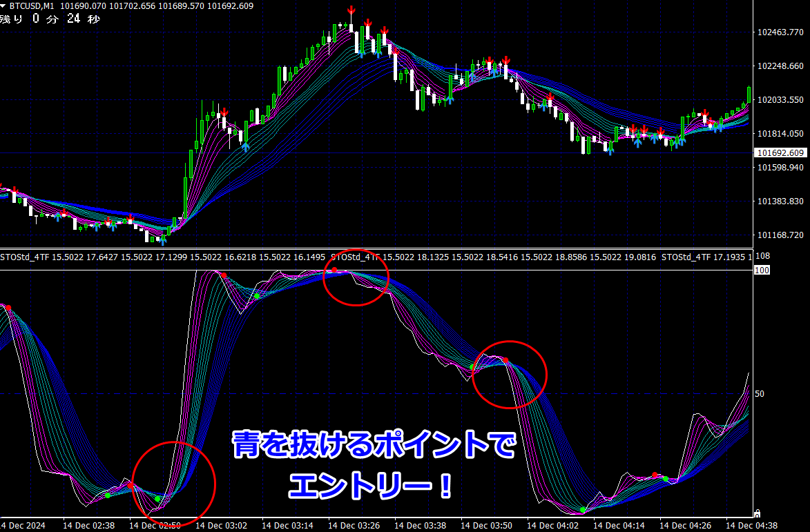The height and width of the screenshot is (532, 810).
Task: Click the current price tag 101692.609
Action: [x=780, y=152]
